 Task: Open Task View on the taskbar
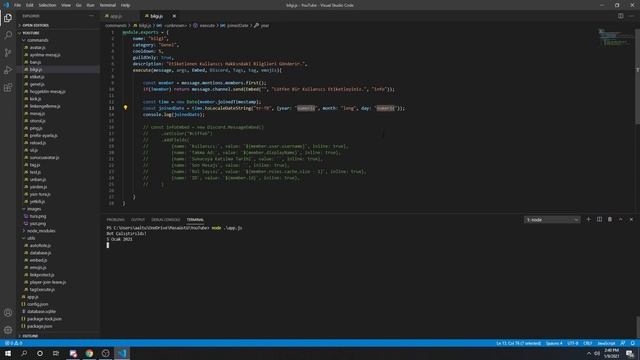[56, 353]
